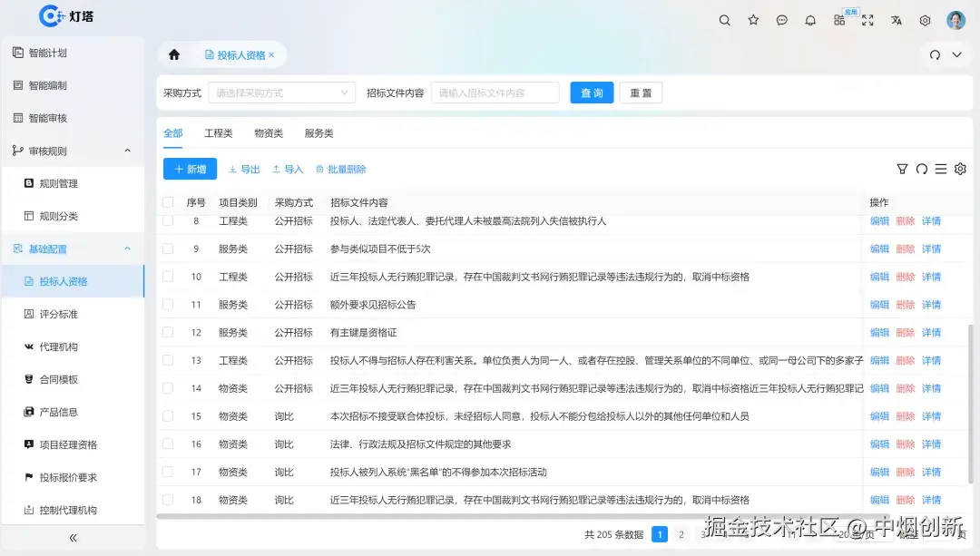Click inside the 招标文件内容 input field

495,92
